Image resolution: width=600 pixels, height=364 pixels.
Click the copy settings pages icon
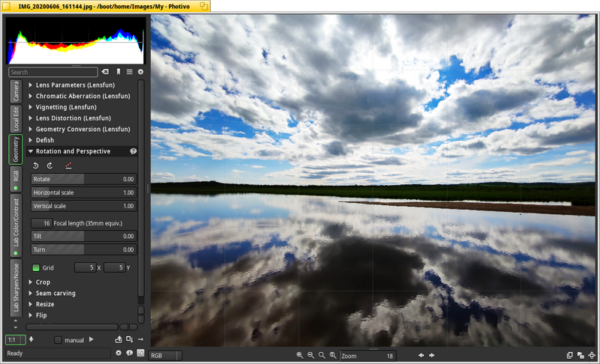coord(569,355)
